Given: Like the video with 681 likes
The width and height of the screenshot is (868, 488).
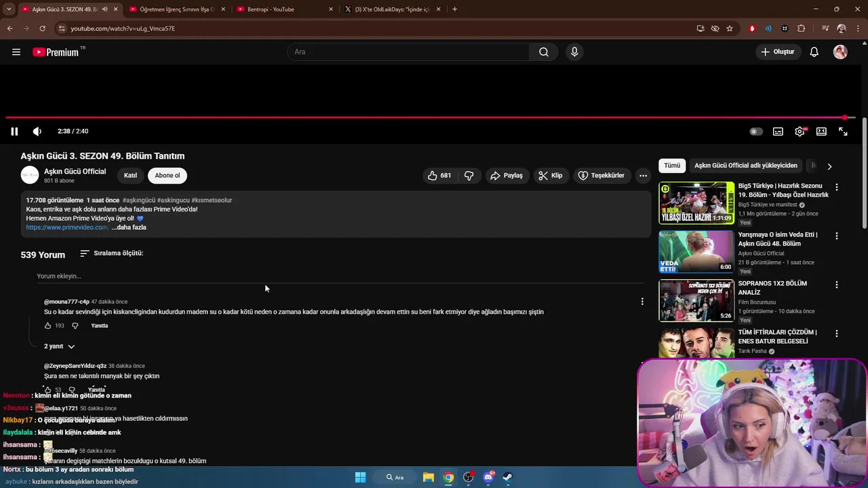Looking at the screenshot, I should click(x=439, y=176).
